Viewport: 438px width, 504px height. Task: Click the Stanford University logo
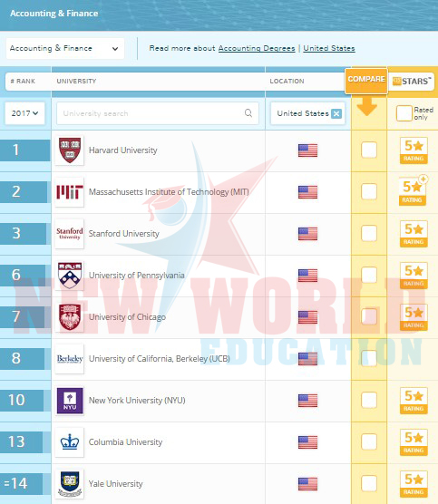tap(70, 234)
